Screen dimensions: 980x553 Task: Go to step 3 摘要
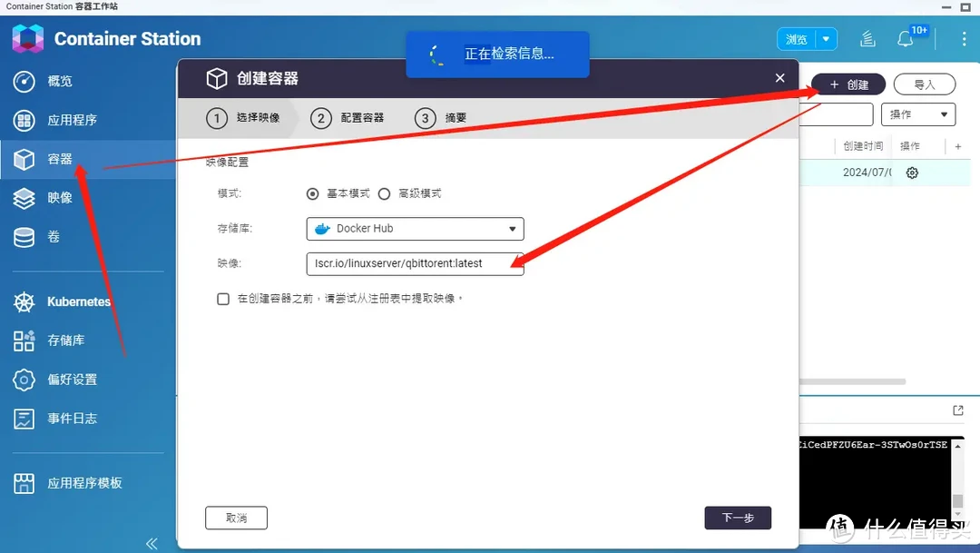441,118
